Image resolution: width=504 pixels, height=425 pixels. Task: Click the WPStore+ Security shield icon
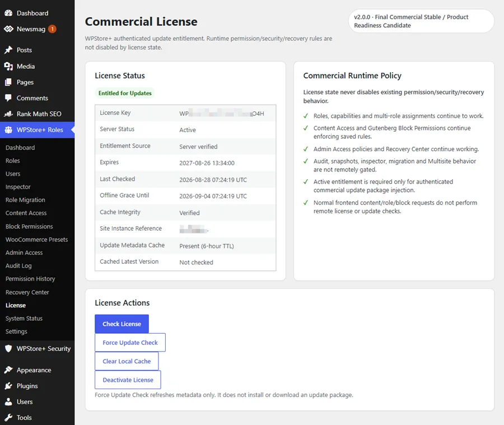click(8, 348)
